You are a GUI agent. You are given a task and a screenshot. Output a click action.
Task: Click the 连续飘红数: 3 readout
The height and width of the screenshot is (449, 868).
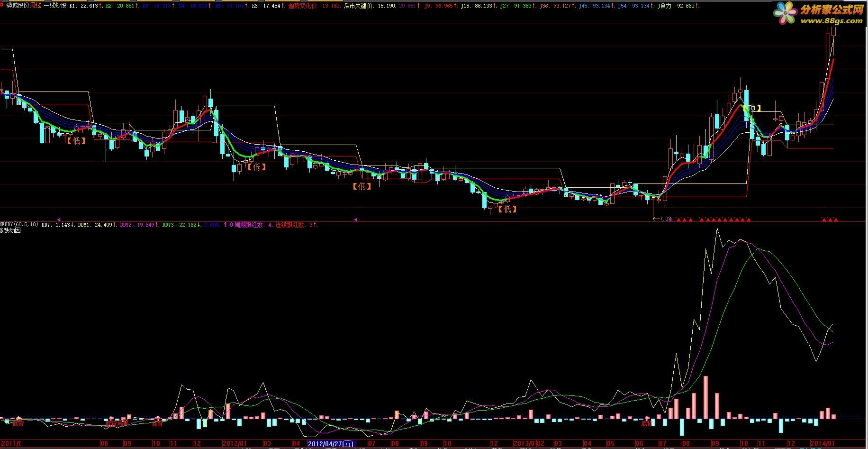297,225
